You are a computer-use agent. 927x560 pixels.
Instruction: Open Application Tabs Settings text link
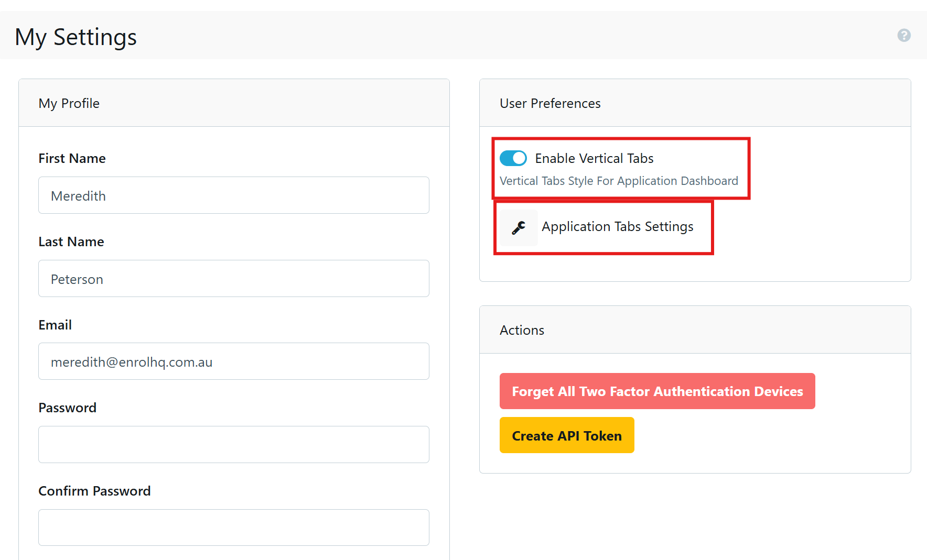[x=617, y=227]
